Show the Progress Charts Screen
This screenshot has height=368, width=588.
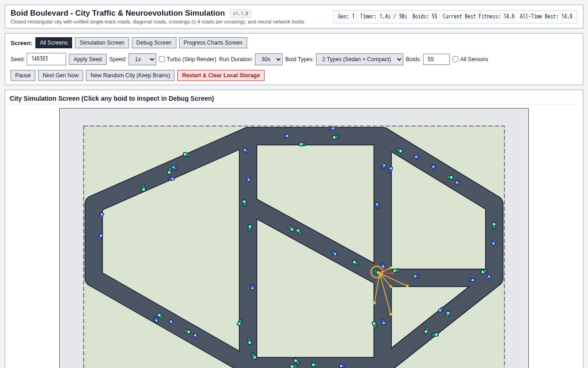(213, 43)
